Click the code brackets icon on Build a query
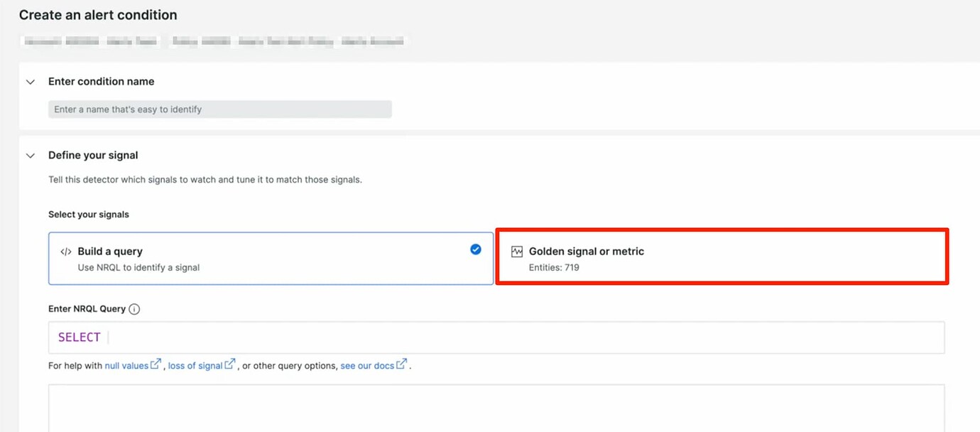This screenshot has width=980, height=432. (66, 252)
